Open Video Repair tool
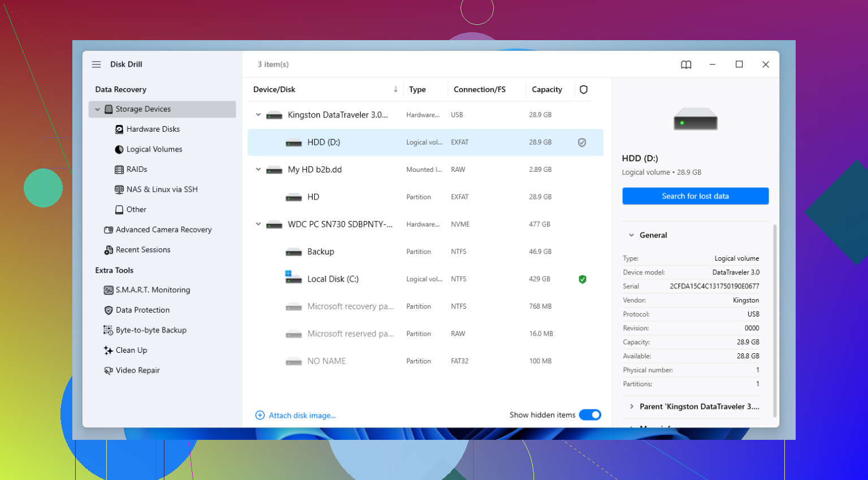Viewport: 868px width, 480px height. tap(138, 370)
